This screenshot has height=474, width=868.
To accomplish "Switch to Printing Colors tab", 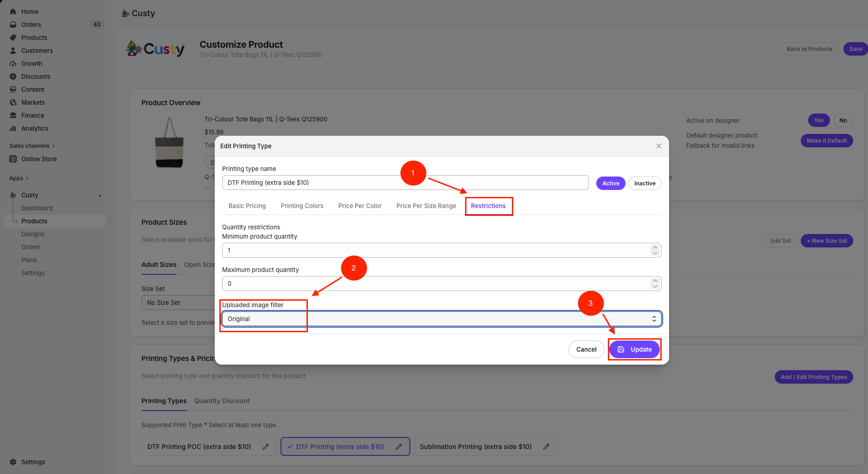I will [x=302, y=206].
